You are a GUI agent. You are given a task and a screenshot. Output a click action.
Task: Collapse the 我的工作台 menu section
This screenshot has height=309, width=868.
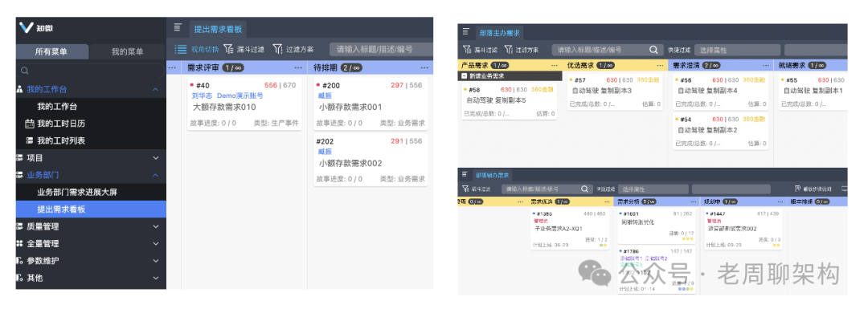[x=156, y=90]
